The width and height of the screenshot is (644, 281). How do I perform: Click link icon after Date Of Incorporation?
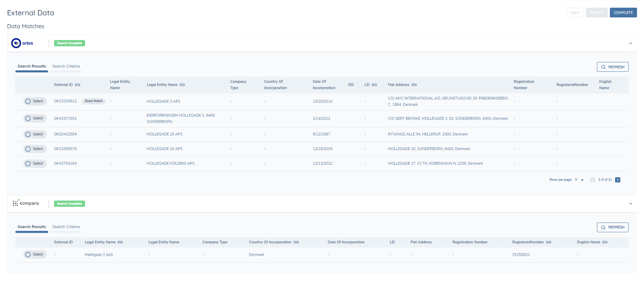point(351,85)
